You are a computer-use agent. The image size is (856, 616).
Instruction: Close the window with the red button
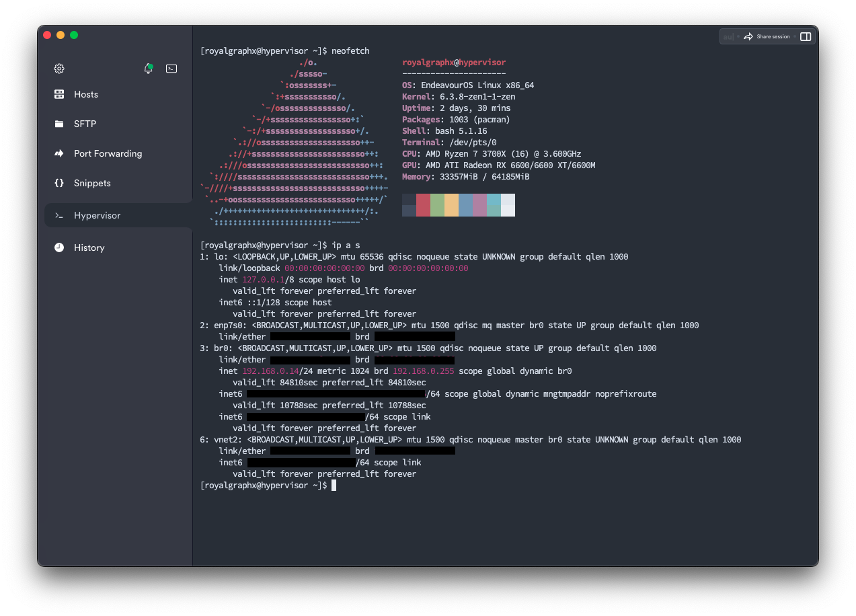coord(47,35)
